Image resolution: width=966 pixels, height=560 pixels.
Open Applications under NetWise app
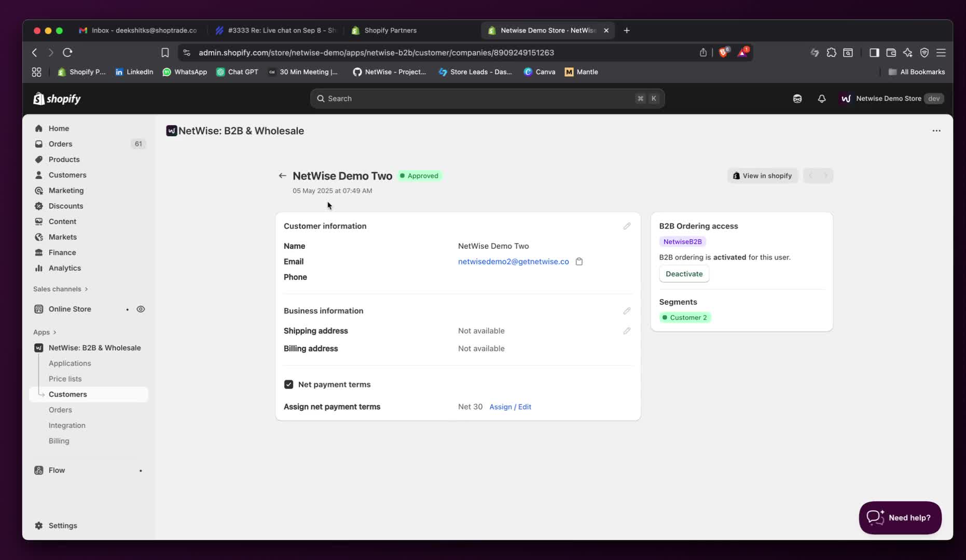pos(70,363)
